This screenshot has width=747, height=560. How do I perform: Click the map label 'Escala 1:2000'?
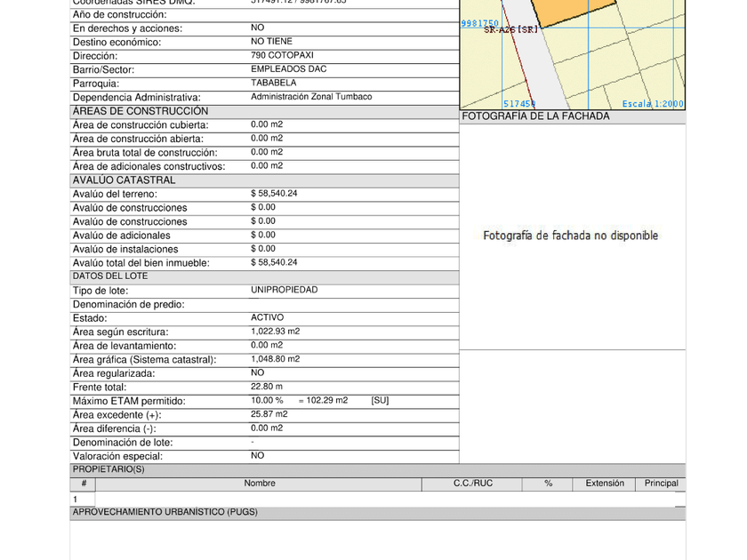click(x=653, y=104)
